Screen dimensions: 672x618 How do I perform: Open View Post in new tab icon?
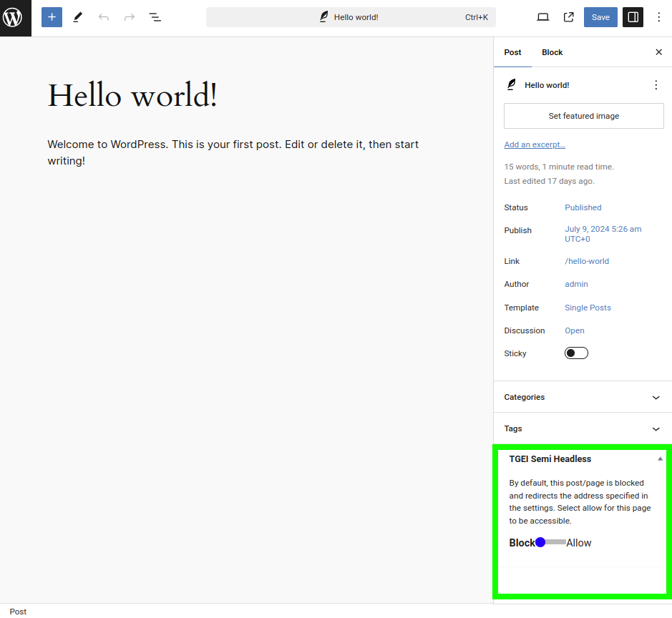[569, 17]
